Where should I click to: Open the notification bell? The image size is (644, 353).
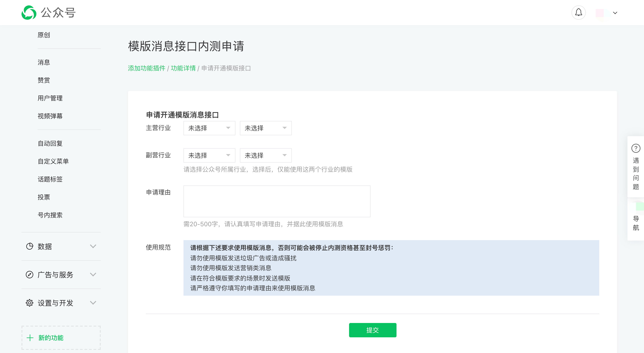pos(578,13)
